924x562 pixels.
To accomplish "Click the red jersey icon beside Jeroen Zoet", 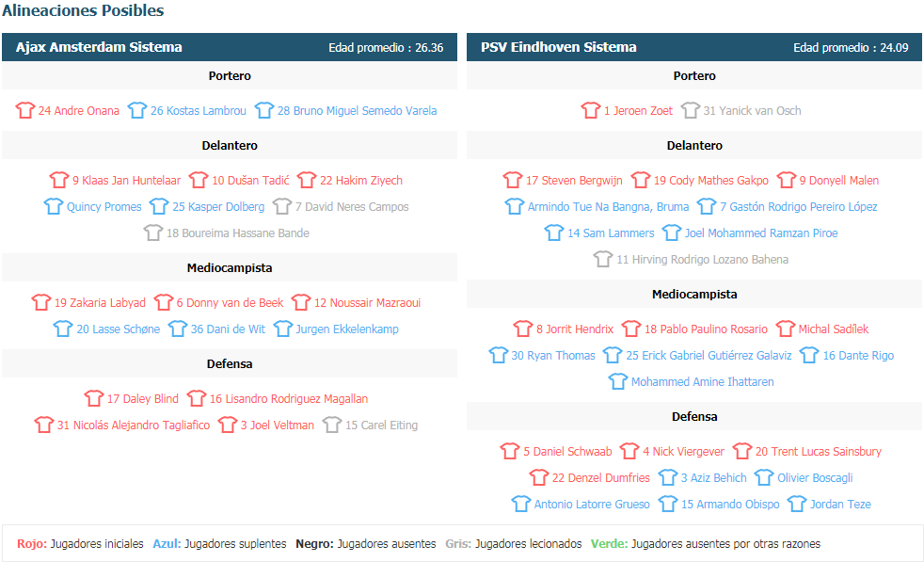I will pyautogui.click(x=591, y=110).
